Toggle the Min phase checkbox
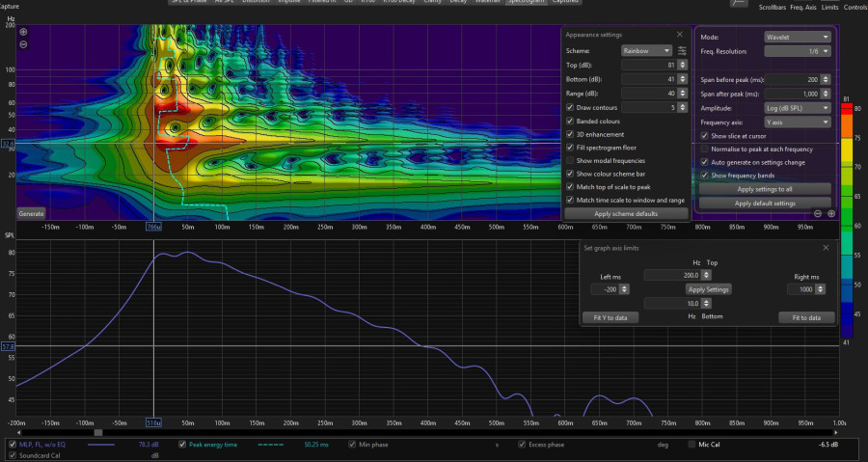 click(352, 445)
